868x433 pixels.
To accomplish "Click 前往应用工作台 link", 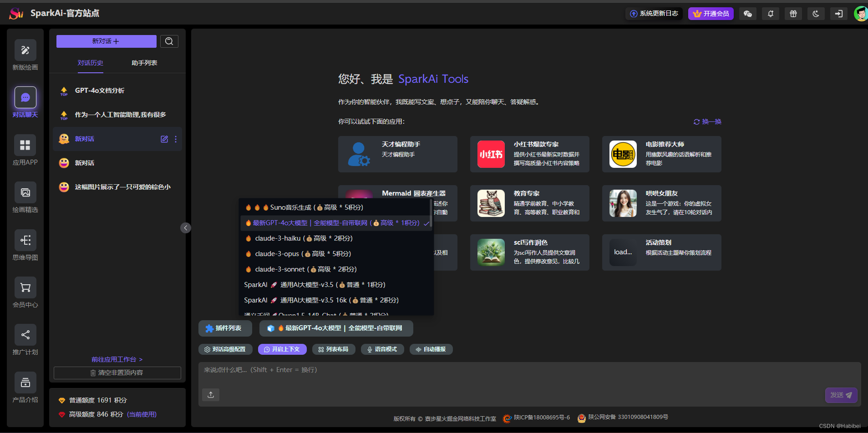I will [117, 359].
